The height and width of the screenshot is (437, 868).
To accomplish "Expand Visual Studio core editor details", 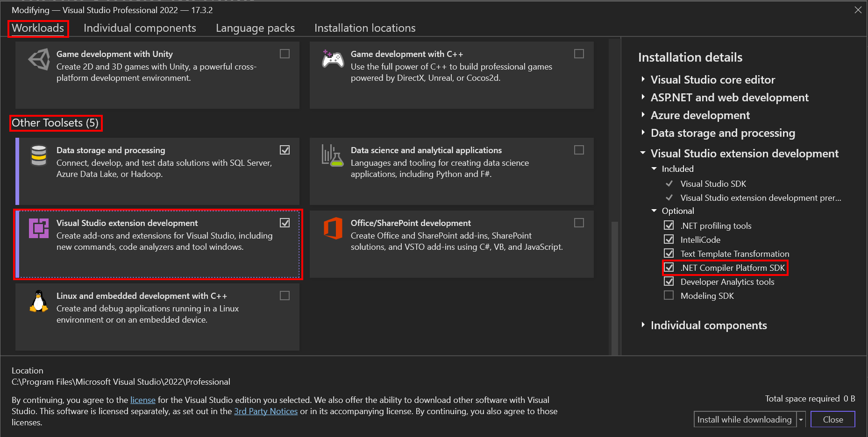I will click(643, 79).
